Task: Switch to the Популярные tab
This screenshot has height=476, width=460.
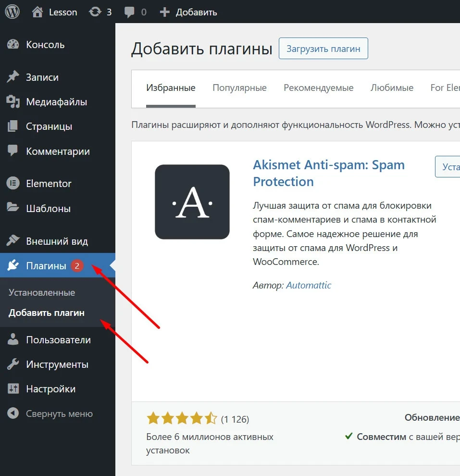Action: tap(239, 88)
